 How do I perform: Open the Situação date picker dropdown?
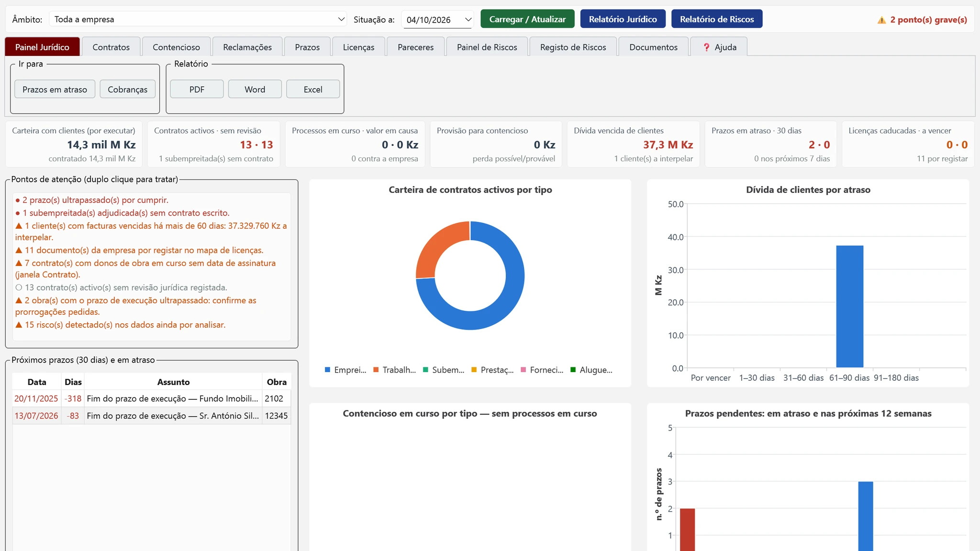(x=468, y=20)
